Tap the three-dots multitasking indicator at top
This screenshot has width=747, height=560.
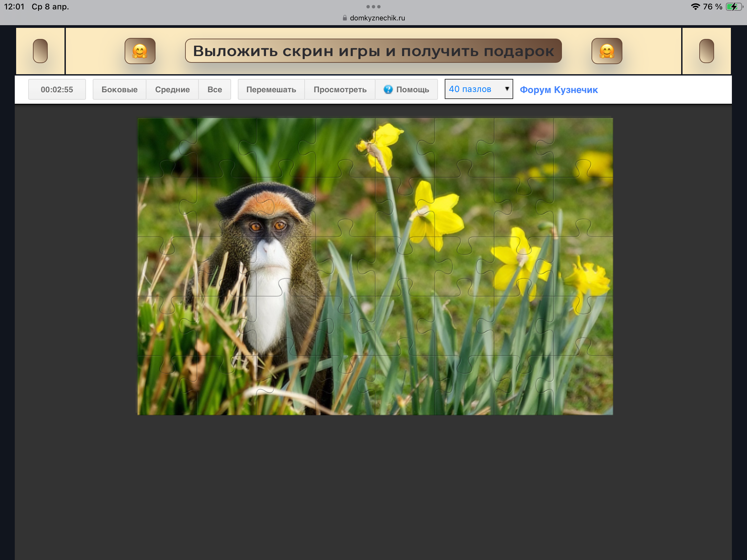373,7
